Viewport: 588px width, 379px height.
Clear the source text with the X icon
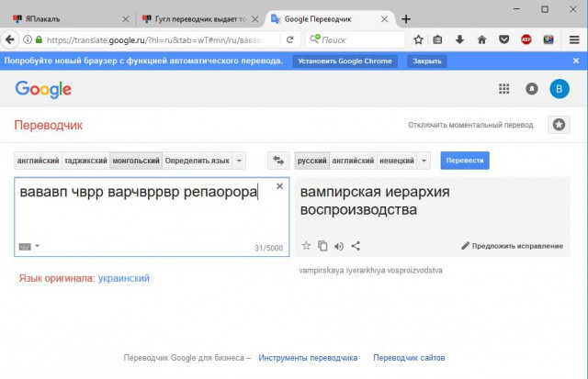(279, 186)
